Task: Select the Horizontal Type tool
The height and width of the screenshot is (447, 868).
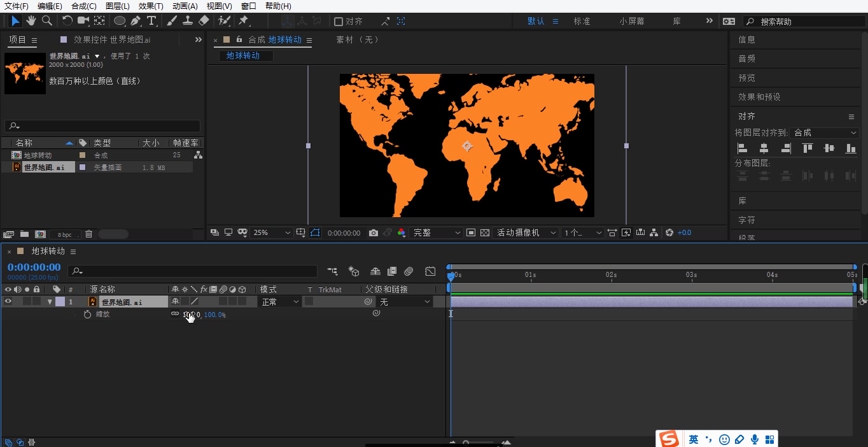Action: [151, 21]
